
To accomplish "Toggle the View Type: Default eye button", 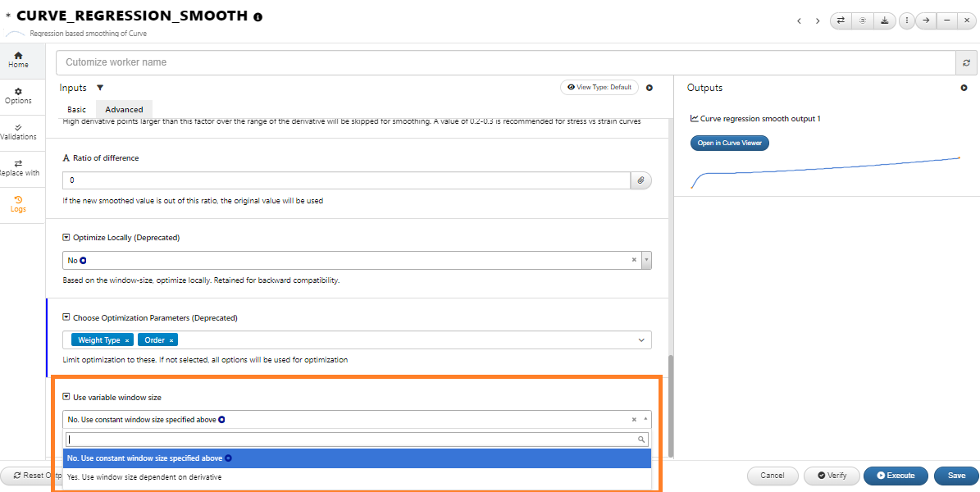I will pos(599,87).
